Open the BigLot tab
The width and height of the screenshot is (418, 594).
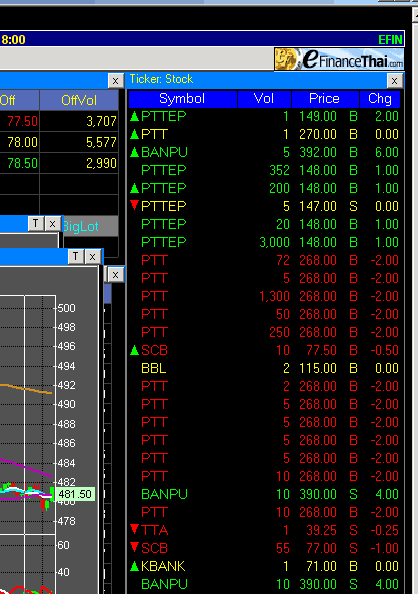point(80,227)
